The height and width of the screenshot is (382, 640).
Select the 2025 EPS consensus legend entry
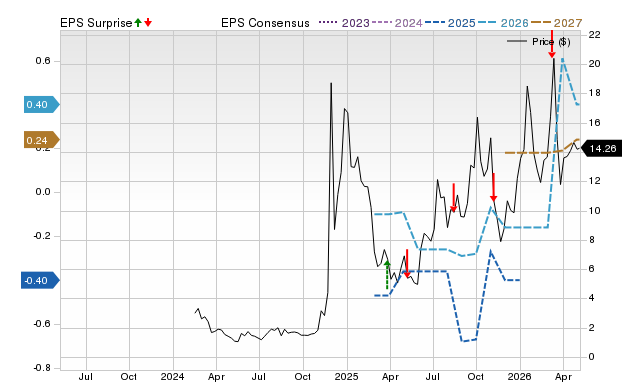(x=450, y=23)
